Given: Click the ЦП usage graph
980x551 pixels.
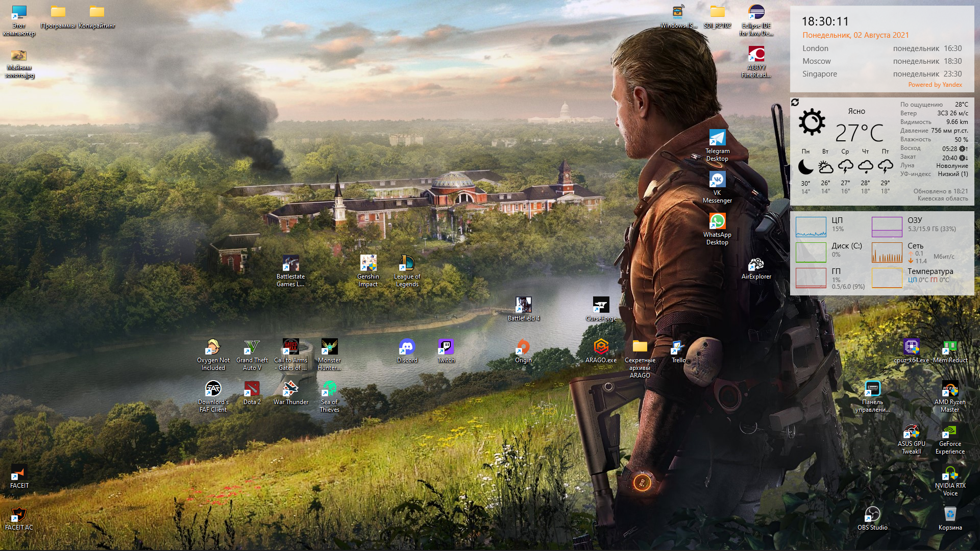Looking at the screenshot, I should (811, 227).
